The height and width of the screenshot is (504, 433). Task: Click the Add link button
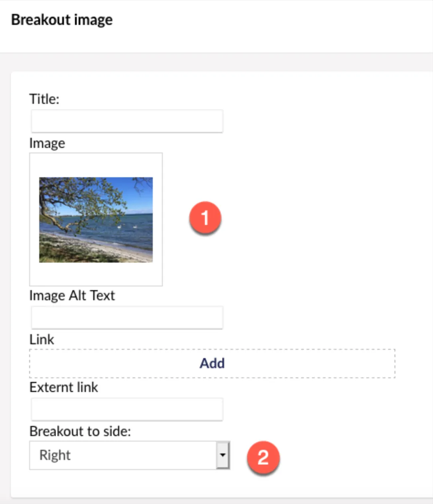[212, 363]
